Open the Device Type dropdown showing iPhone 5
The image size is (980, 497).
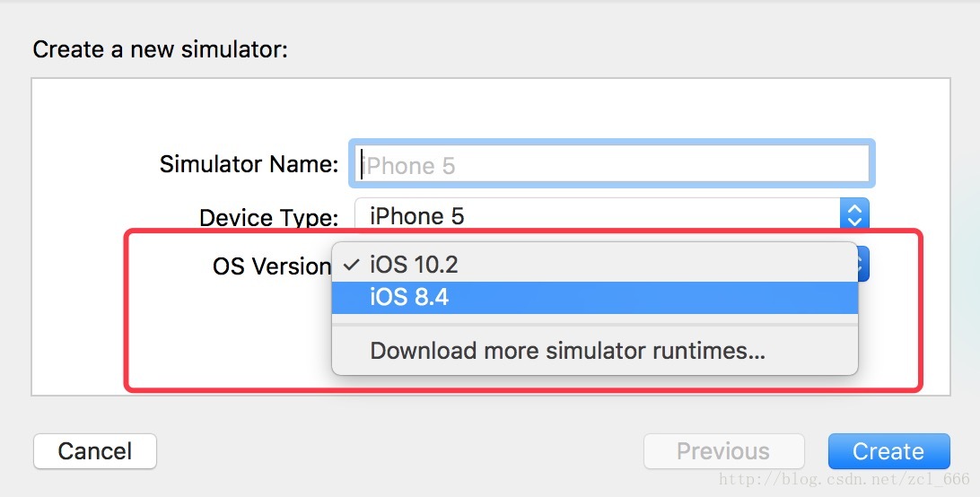611,215
